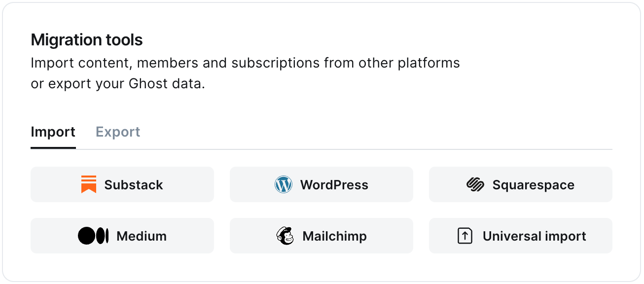Click the blue WordPress logo icon
Screen dimensions: 644x284
click(284, 184)
